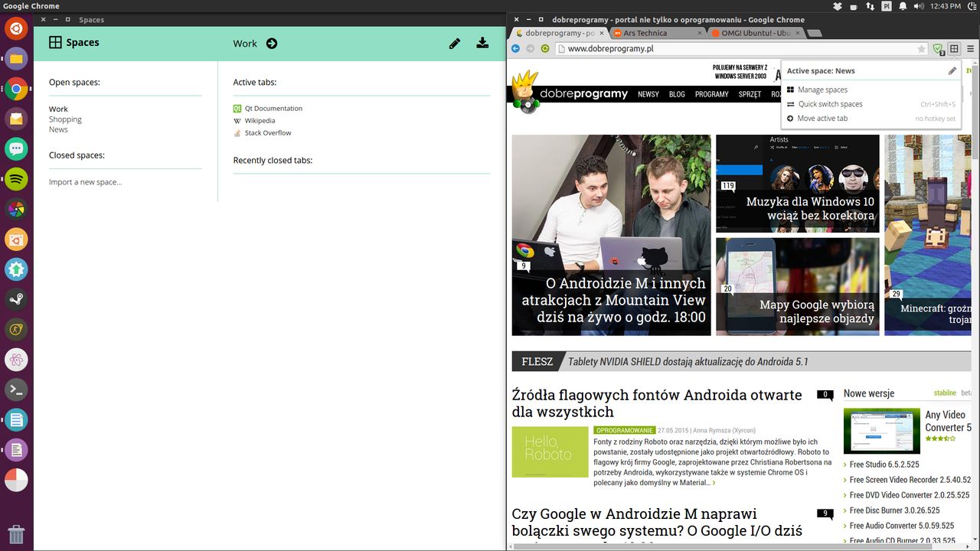Click the green shield extension icon
This screenshot has width=980, height=551.
(938, 49)
